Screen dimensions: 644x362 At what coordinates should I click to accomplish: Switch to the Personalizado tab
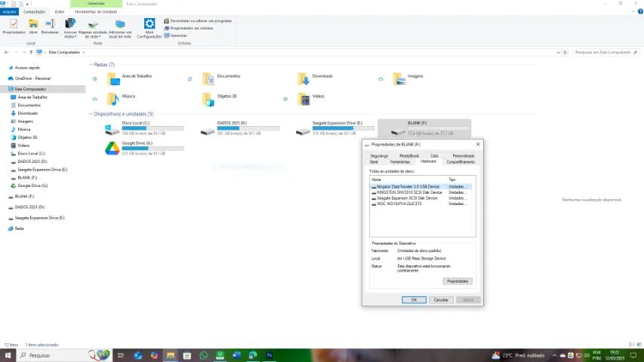click(x=464, y=156)
